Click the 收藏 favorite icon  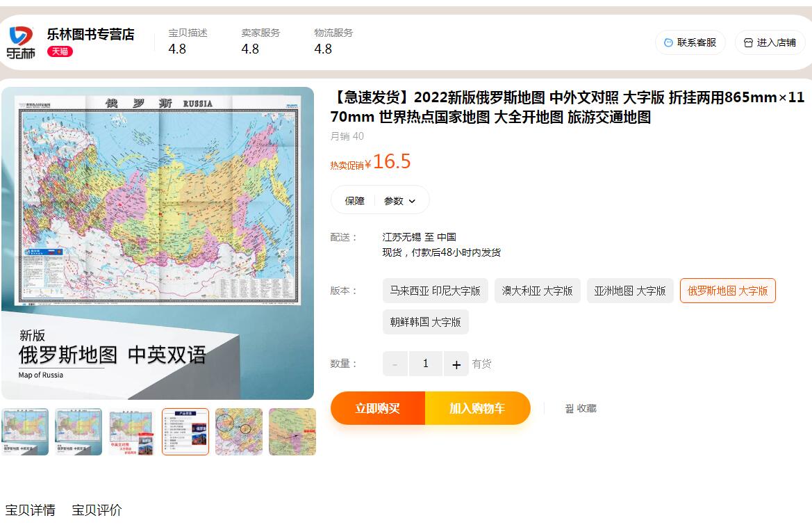pyautogui.click(x=569, y=409)
